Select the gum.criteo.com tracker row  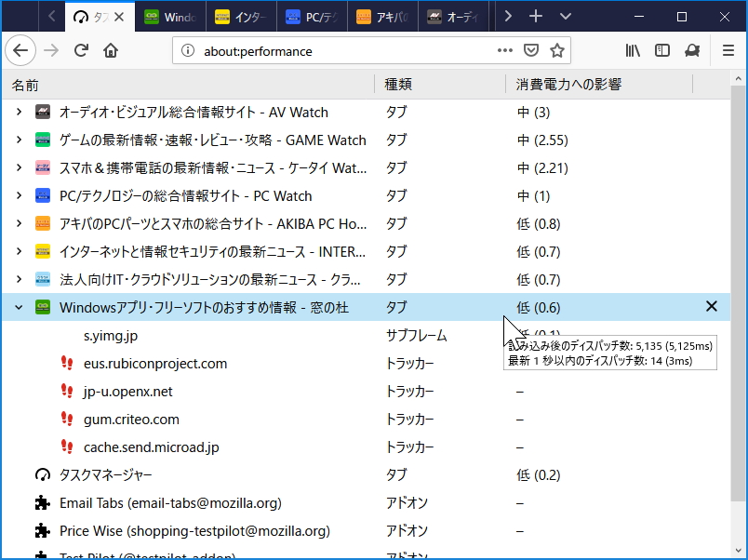click(x=366, y=419)
